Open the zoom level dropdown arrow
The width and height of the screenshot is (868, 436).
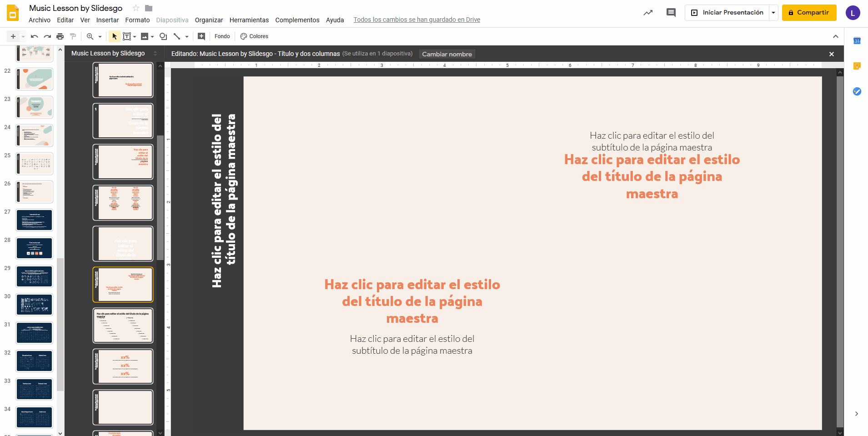click(x=100, y=36)
